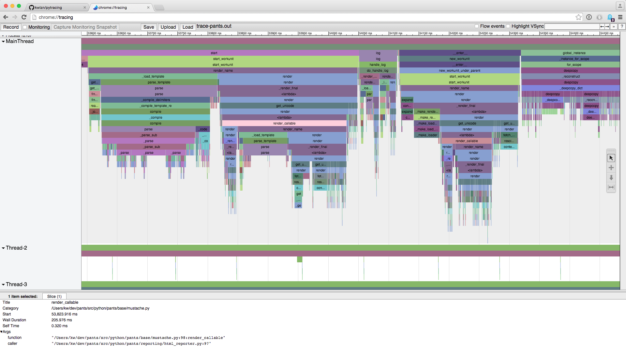Image resolution: width=626 pixels, height=364 pixels.
Task: Click the pink render_callable slice
Action: pos(284,124)
